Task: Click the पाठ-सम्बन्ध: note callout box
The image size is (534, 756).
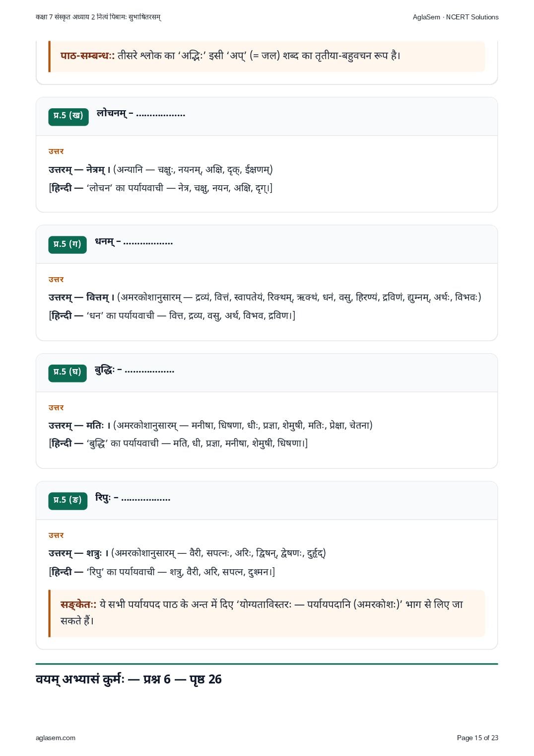Action: 267,56
